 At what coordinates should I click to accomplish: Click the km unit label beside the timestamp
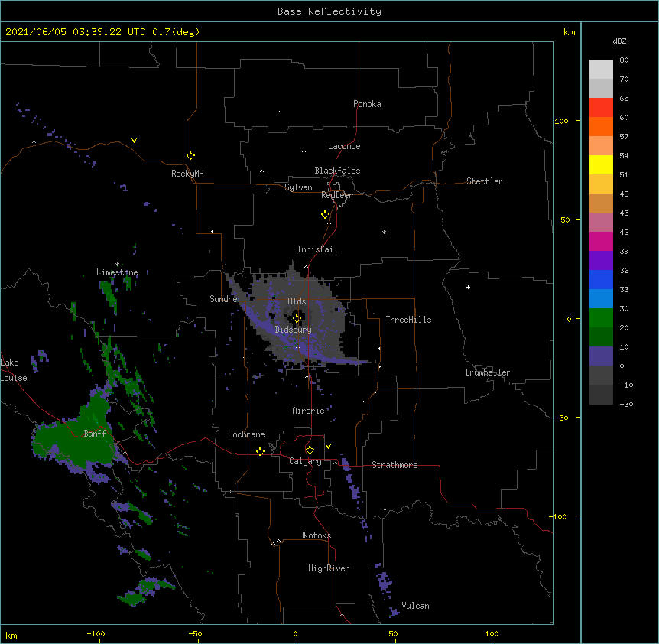[x=570, y=32]
